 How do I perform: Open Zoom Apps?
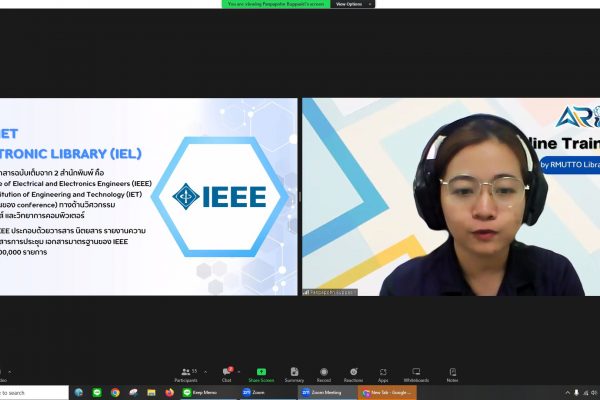click(383, 375)
